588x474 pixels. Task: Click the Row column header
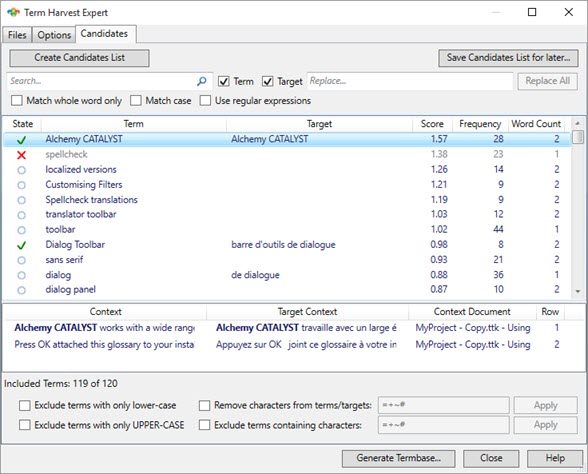(550, 312)
